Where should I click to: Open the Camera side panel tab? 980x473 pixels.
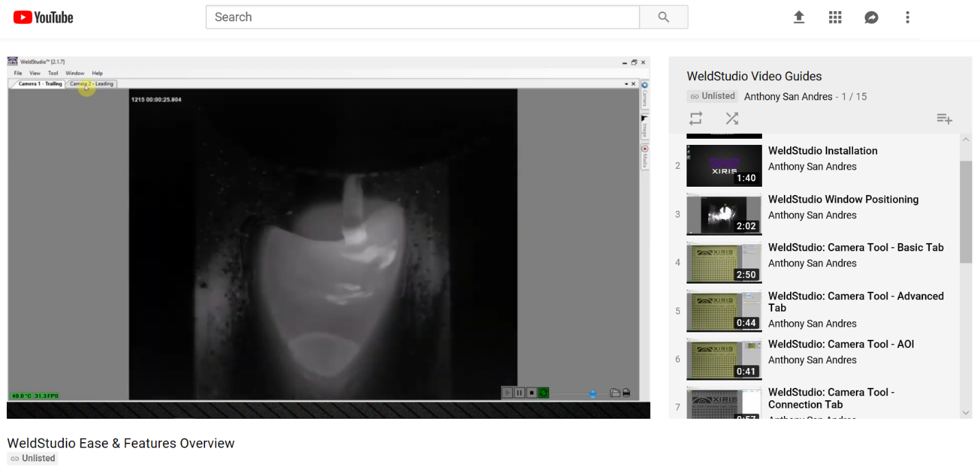tap(645, 95)
